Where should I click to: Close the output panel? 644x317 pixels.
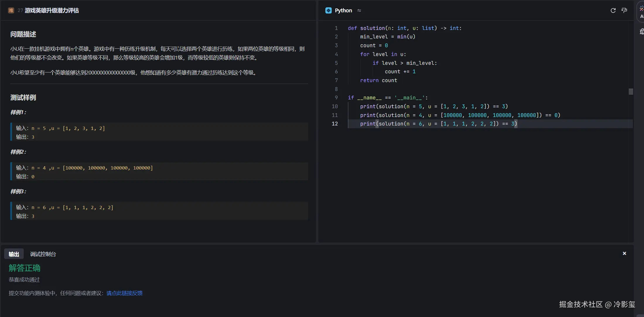[624, 253]
